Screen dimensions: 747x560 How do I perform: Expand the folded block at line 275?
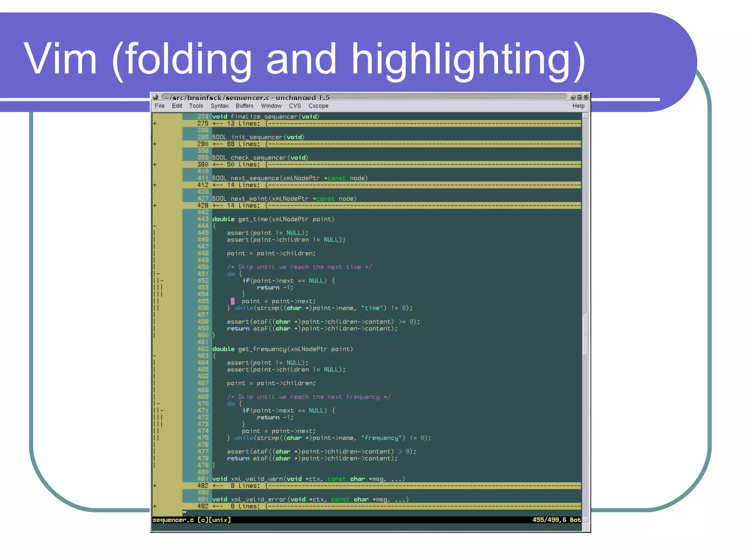[155, 124]
